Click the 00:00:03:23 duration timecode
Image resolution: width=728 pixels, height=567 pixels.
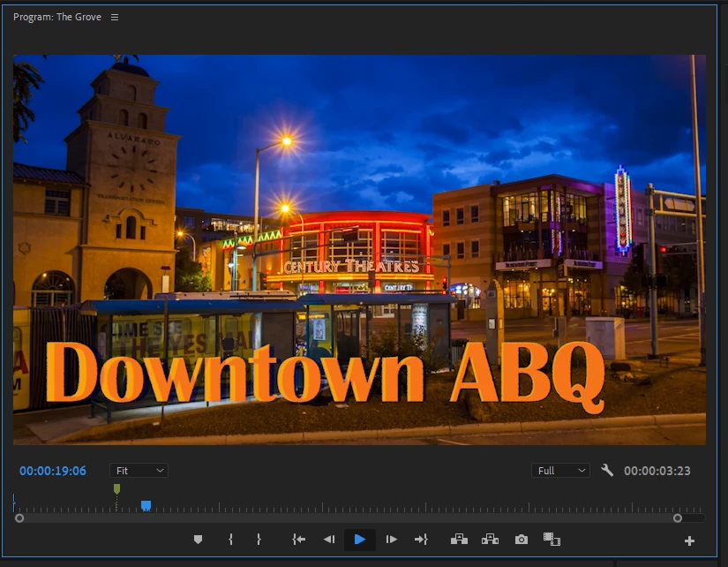click(657, 471)
